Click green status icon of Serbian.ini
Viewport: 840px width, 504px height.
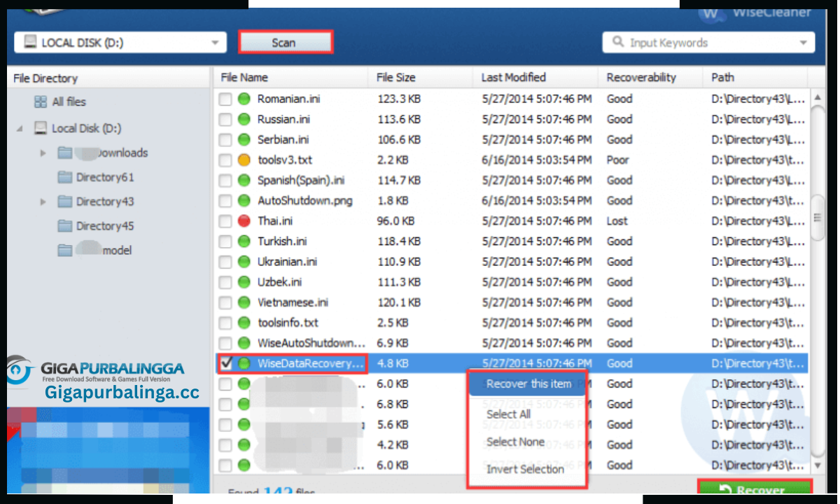point(244,140)
